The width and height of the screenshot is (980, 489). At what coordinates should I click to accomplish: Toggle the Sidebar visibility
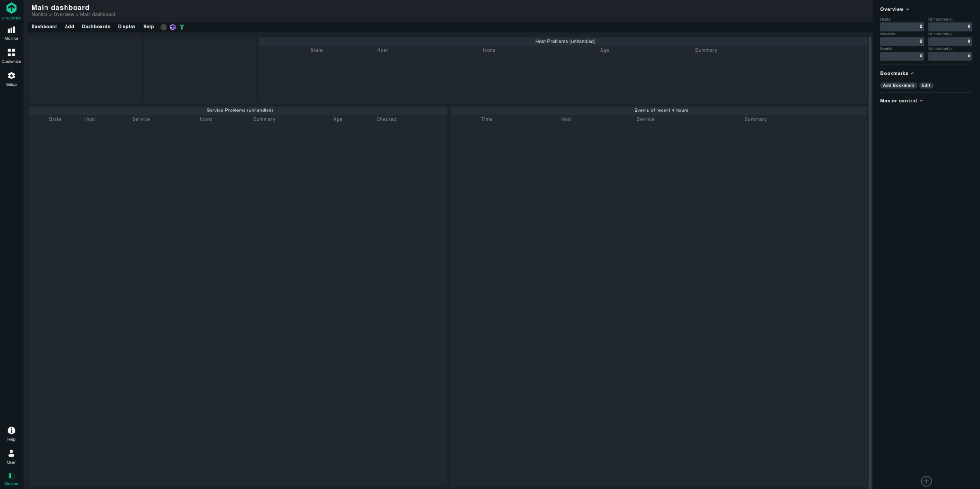click(11, 478)
